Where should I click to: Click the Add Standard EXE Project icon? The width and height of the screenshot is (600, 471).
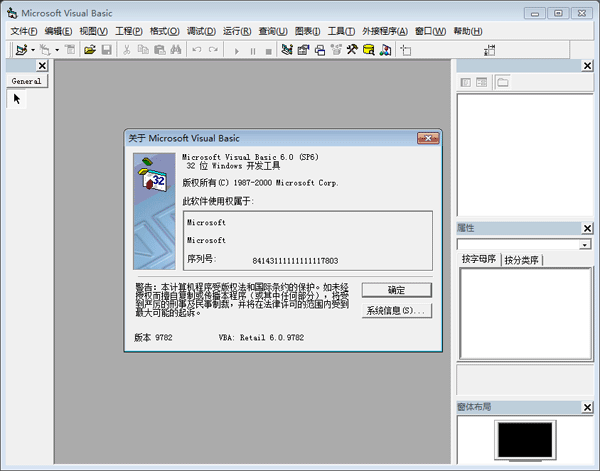(21, 50)
